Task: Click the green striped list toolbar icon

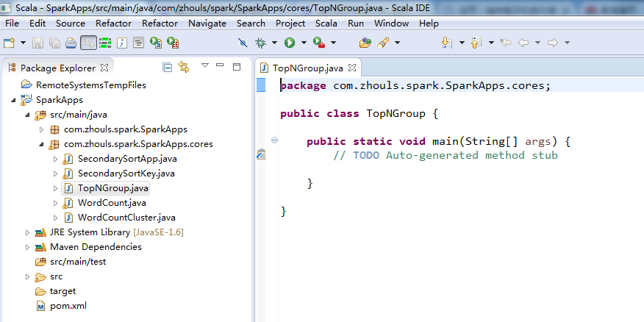Action: click(x=106, y=43)
